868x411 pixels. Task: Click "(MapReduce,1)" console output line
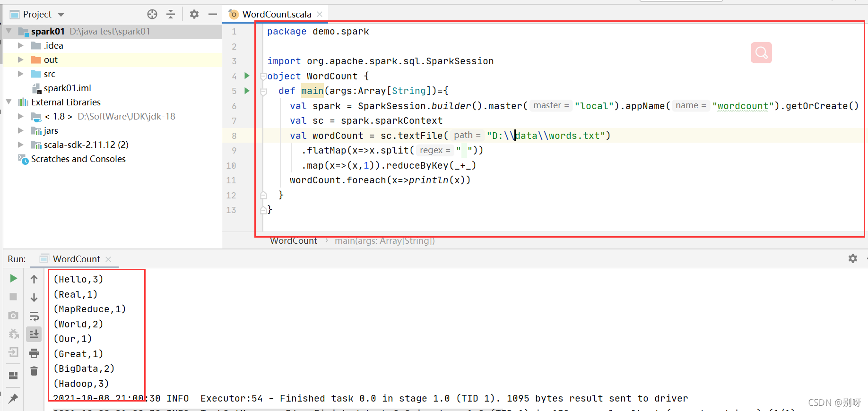click(x=89, y=309)
